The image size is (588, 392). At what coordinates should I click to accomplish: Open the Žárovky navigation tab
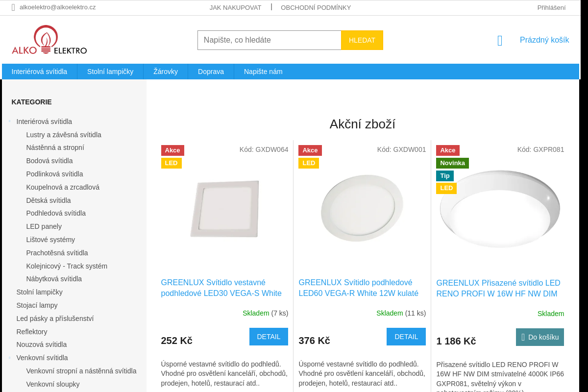tap(166, 72)
